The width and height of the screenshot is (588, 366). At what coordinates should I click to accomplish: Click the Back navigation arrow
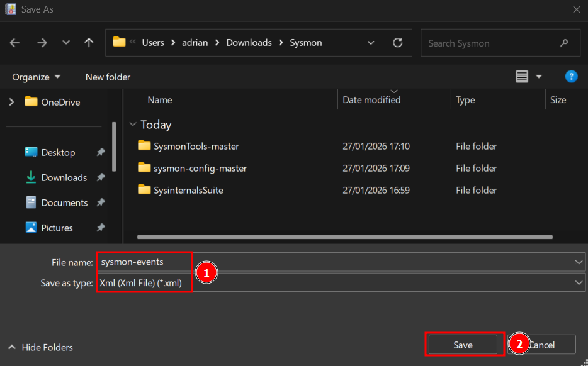[14, 43]
